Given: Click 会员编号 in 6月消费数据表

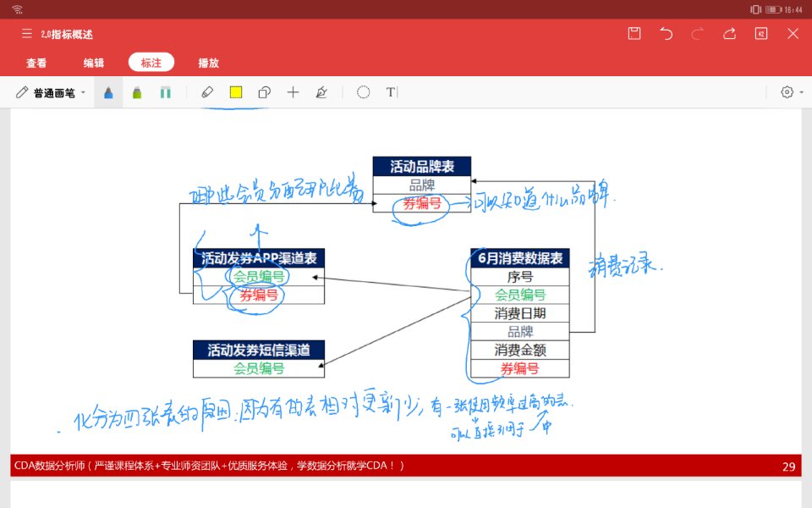Looking at the screenshot, I should 520,295.
